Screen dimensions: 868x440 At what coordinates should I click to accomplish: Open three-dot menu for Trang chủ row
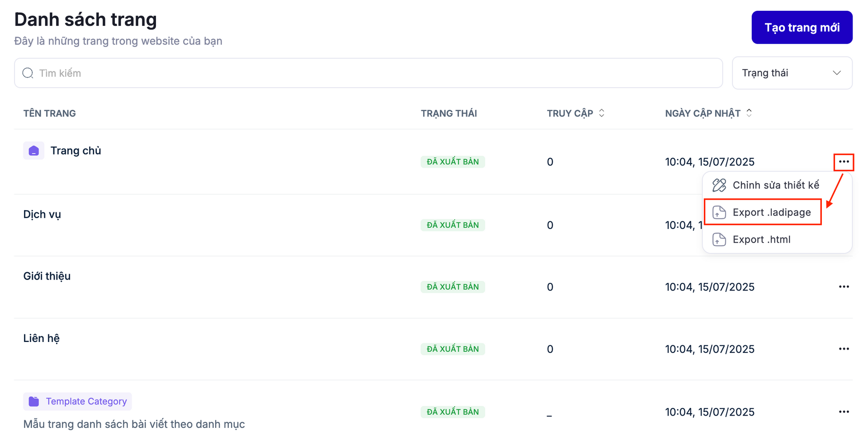pyautogui.click(x=844, y=162)
